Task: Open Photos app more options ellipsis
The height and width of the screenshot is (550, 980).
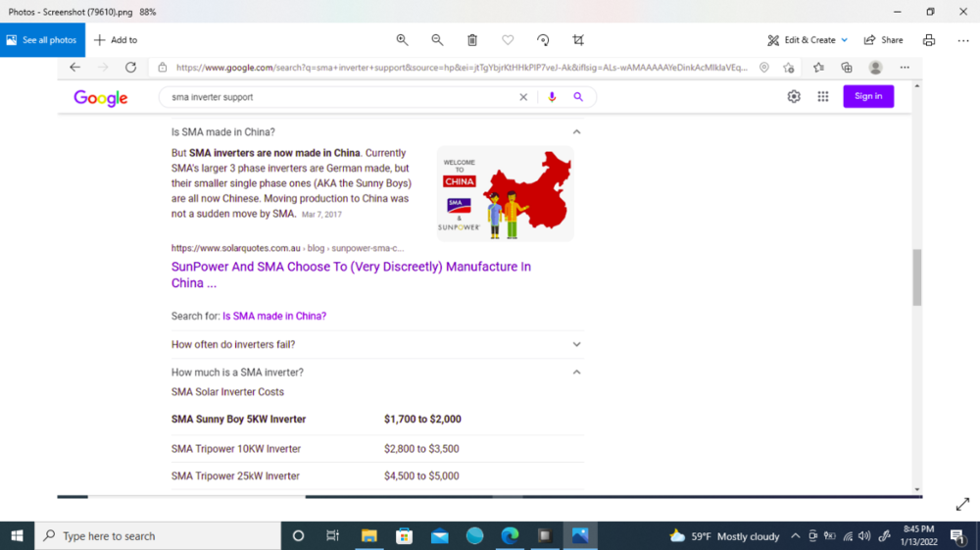Action: pos(963,40)
